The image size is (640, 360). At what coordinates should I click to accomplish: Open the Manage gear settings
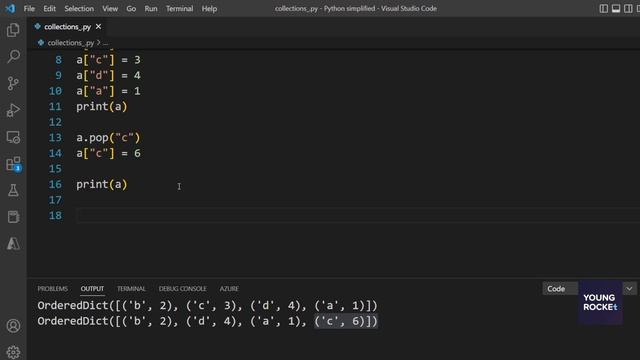(x=13, y=352)
